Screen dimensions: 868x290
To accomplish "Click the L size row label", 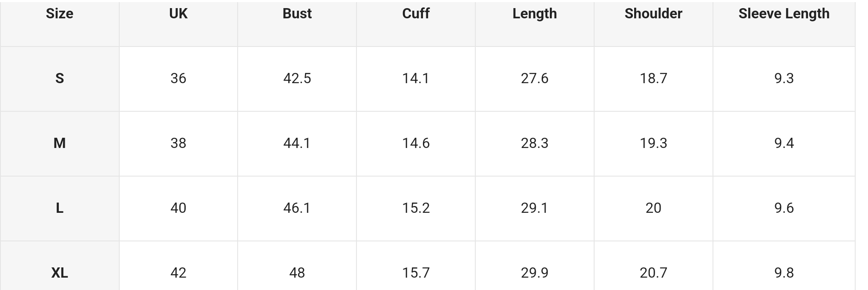I will (60, 208).
